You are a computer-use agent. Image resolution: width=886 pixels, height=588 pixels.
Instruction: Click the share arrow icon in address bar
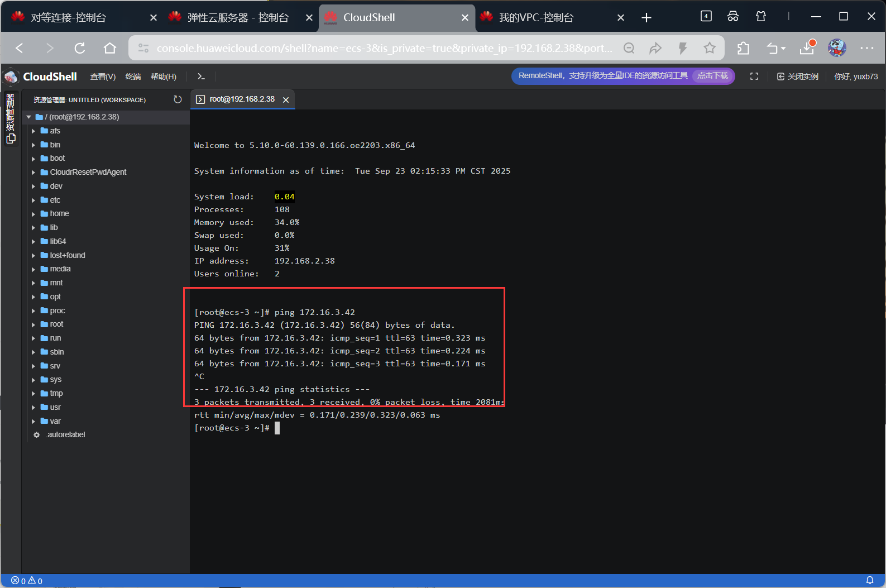coord(655,48)
